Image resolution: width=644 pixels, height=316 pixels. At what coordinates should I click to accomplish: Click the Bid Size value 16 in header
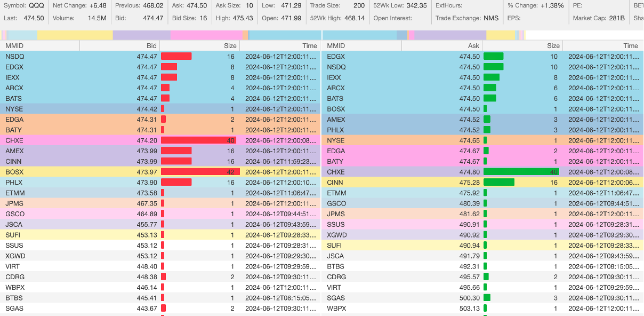point(203,18)
